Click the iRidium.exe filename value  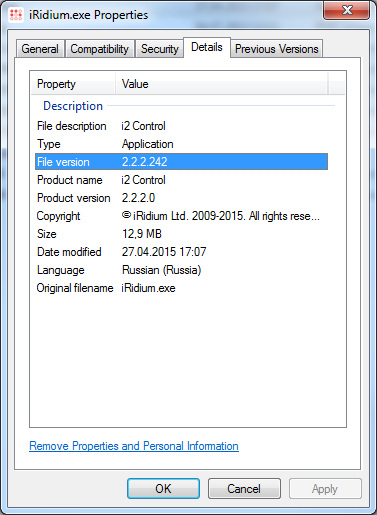(x=148, y=288)
